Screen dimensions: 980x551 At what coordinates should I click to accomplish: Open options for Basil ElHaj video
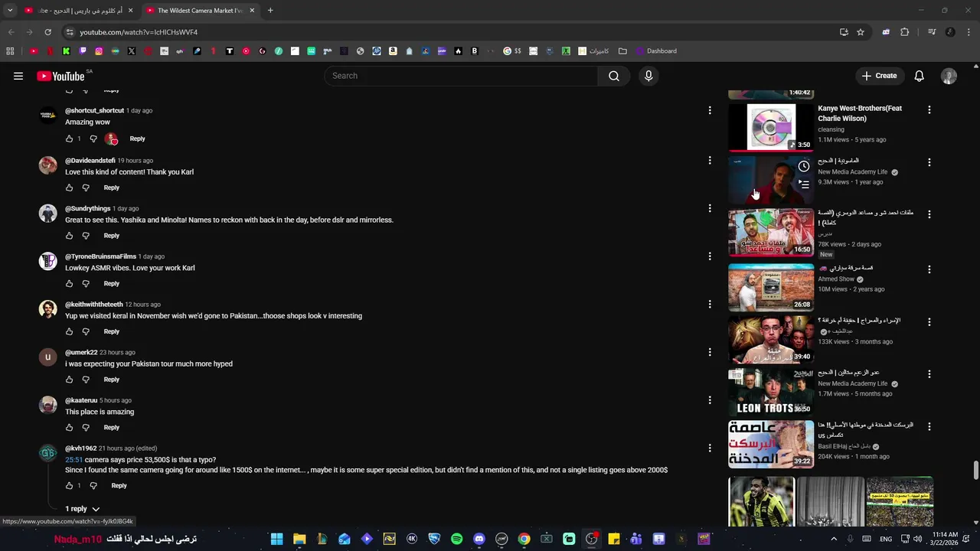coord(929,426)
